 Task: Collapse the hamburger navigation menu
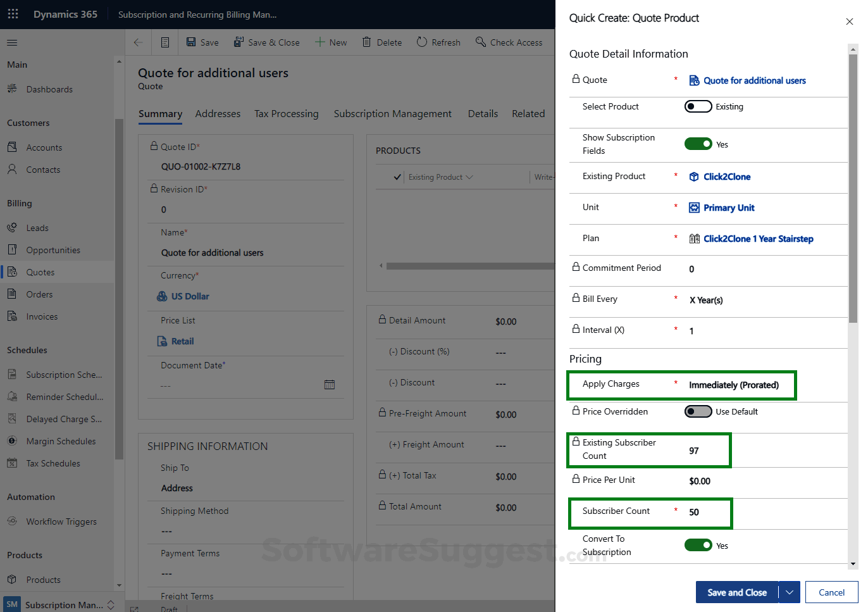click(x=12, y=42)
